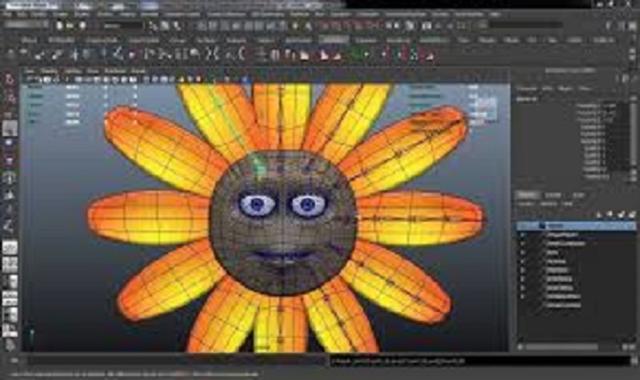Switch to single-pane layout via toolbox button

coord(10,247)
